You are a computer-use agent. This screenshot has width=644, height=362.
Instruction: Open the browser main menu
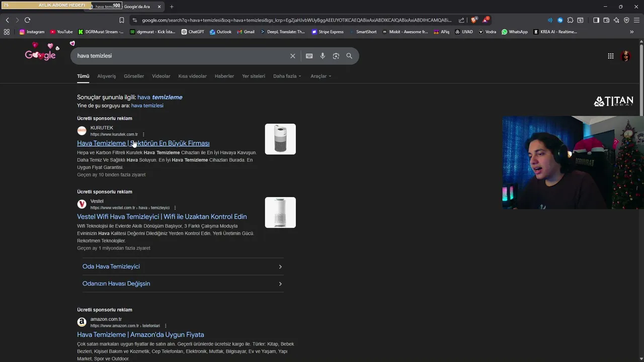pyautogui.click(x=636, y=20)
